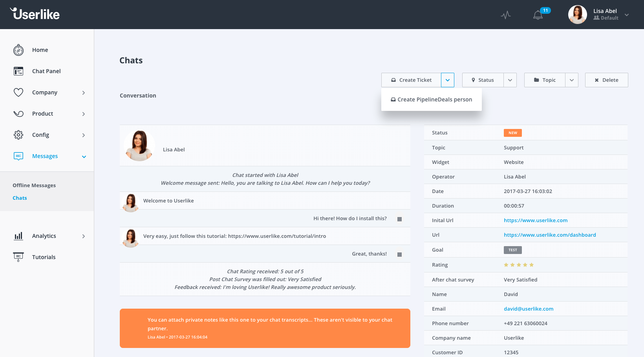Click the Messages chat bubble icon
The image size is (644, 357).
pyautogui.click(x=18, y=156)
